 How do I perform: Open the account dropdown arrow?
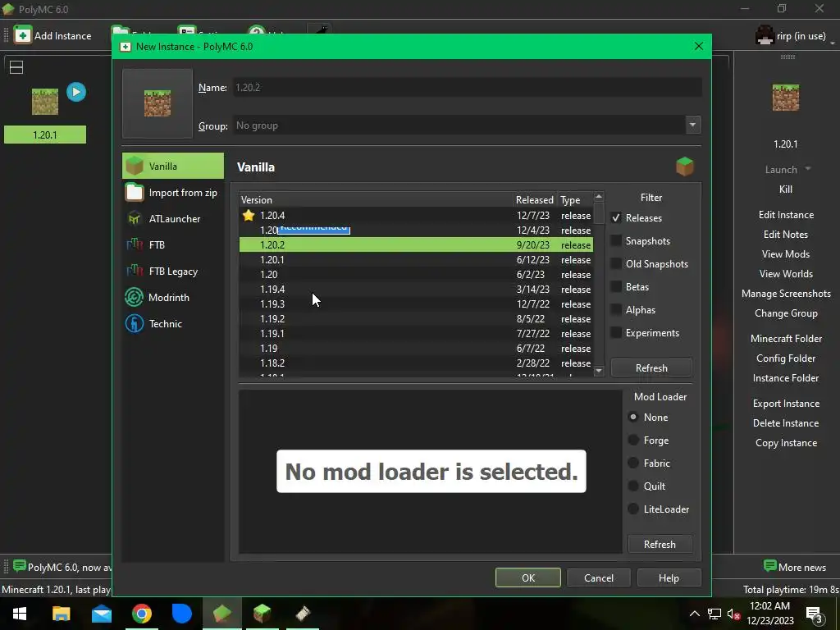833,42
